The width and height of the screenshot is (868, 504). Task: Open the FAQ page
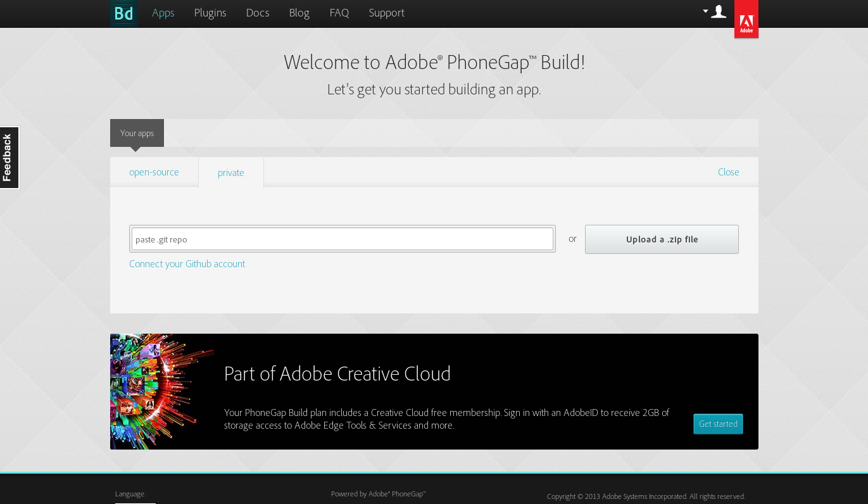point(339,13)
